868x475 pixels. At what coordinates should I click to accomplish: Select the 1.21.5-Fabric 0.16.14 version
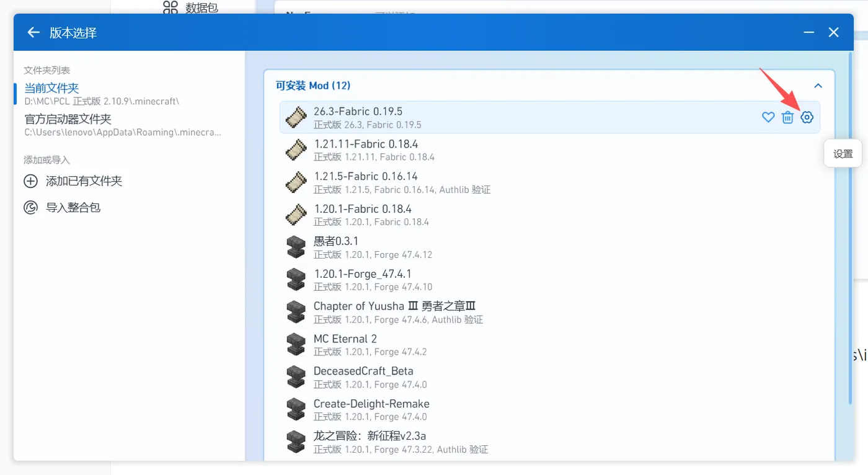[549, 182]
